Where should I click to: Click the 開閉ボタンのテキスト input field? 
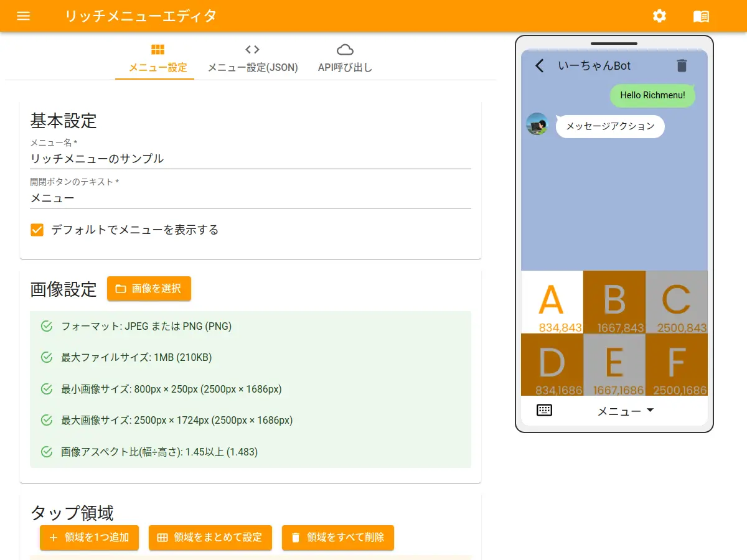click(251, 198)
